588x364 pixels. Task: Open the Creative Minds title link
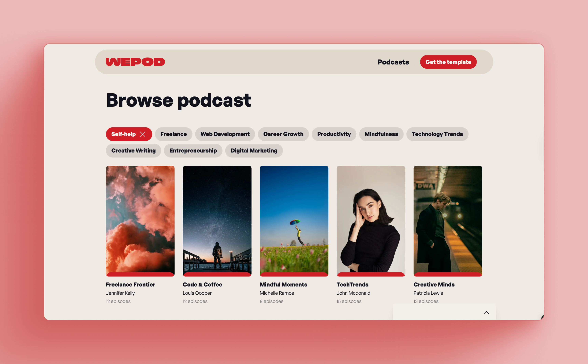coord(434,284)
